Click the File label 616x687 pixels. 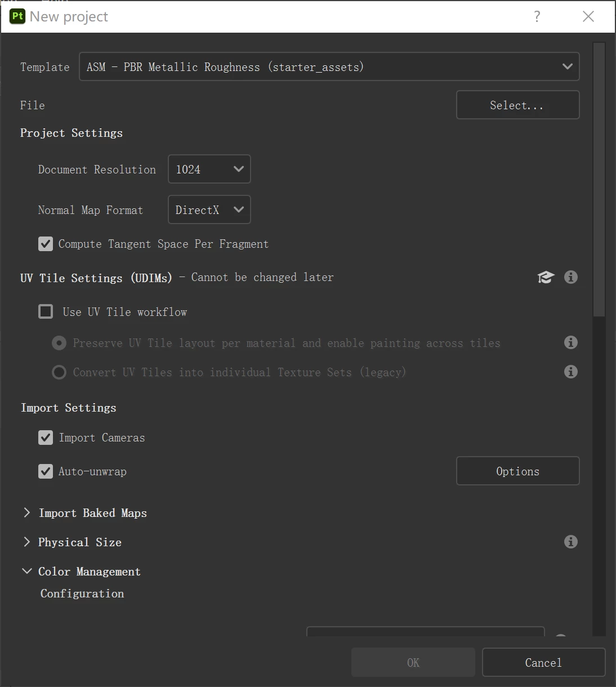point(33,105)
